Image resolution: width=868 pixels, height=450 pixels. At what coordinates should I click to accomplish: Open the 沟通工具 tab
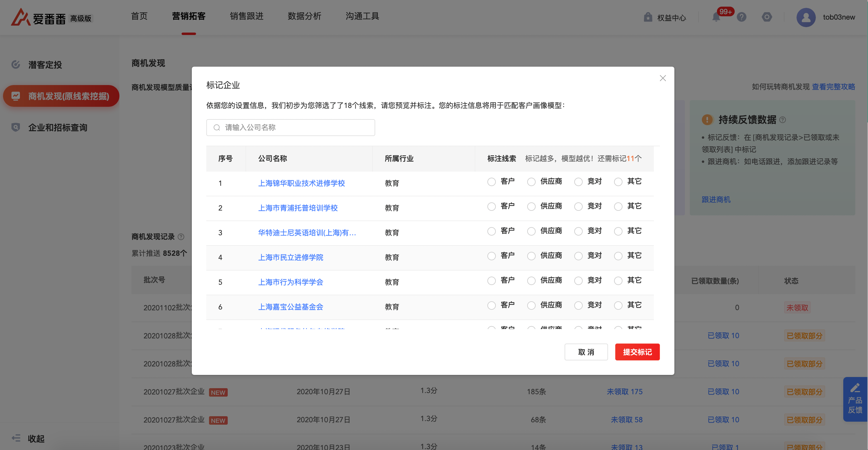tap(362, 16)
